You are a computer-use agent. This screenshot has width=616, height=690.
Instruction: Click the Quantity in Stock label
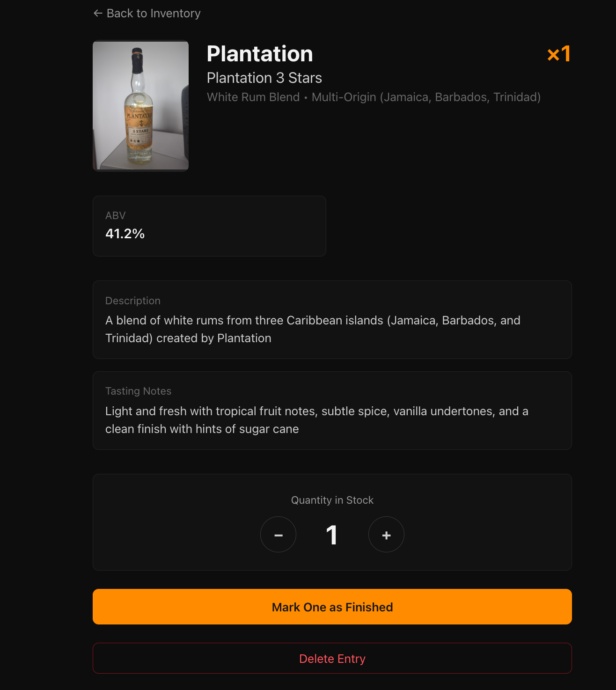pyautogui.click(x=332, y=500)
